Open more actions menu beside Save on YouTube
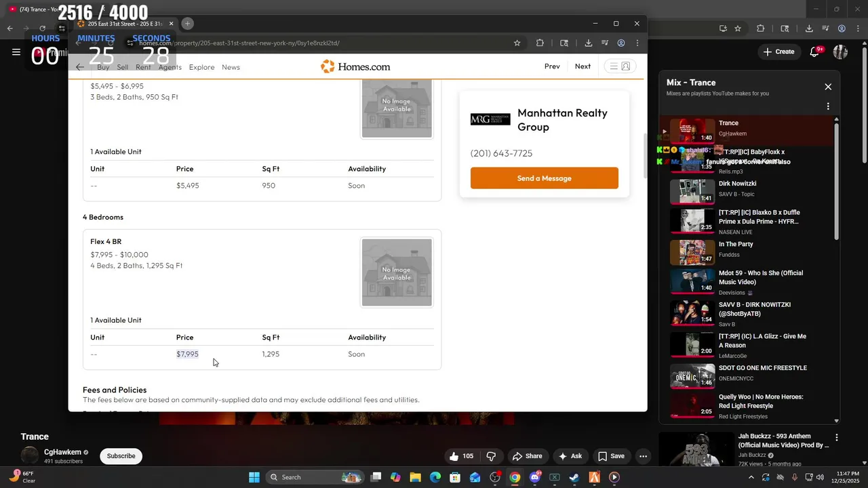The width and height of the screenshot is (868, 488). (x=643, y=456)
